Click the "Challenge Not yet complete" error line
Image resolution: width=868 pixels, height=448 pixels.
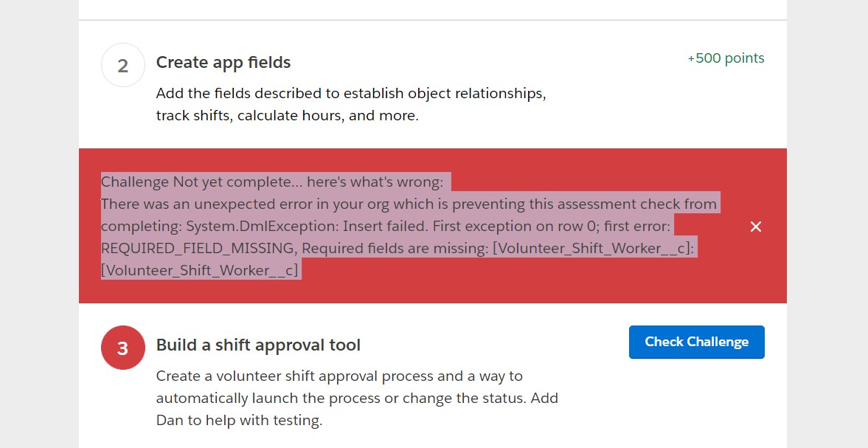pos(271,182)
